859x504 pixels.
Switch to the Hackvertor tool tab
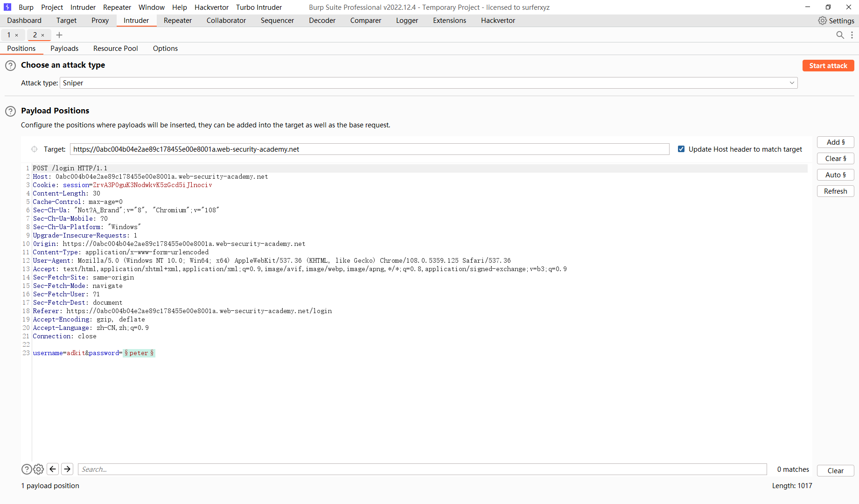point(498,21)
